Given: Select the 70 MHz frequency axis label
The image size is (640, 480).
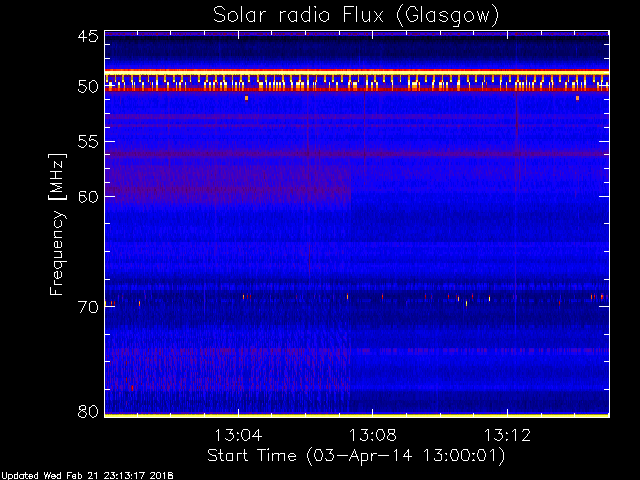Looking at the screenshot, I should [88, 307].
